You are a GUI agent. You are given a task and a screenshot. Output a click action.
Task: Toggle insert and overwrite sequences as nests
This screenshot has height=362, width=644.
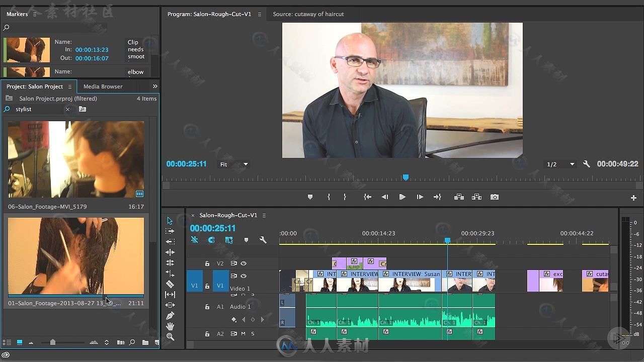[x=194, y=240]
